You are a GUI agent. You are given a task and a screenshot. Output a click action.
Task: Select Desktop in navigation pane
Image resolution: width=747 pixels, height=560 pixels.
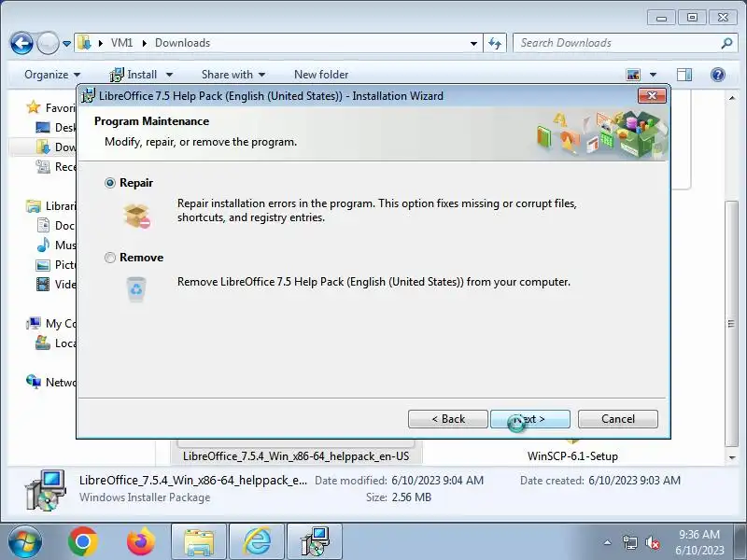point(56,128)
